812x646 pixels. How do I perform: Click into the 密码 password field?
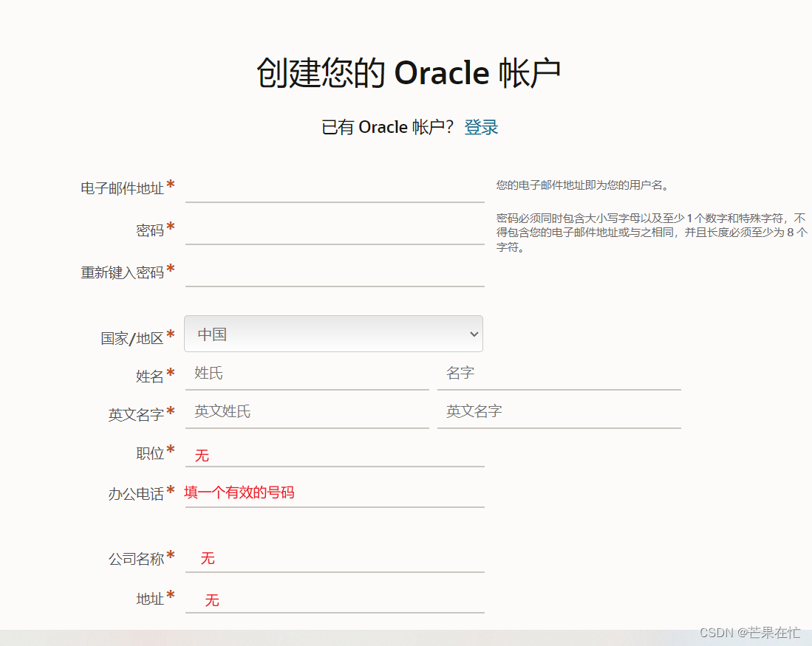tap(335, 230)
